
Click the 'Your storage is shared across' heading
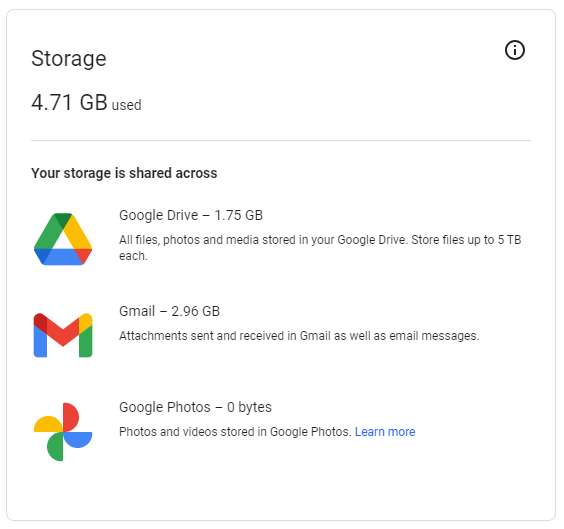pos(124,173)
